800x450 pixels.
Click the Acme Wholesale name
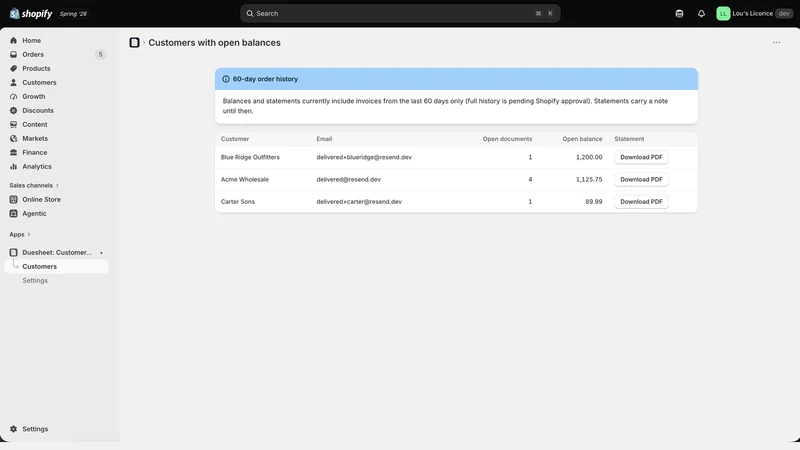[x=244, y=180]
